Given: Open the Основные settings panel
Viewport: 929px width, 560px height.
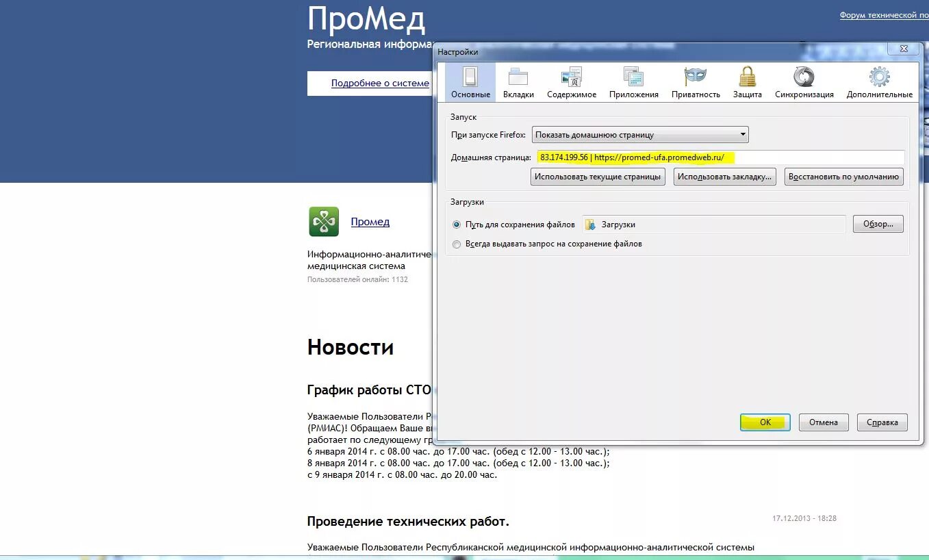Looking at the screenshot, I should point(470,82).
